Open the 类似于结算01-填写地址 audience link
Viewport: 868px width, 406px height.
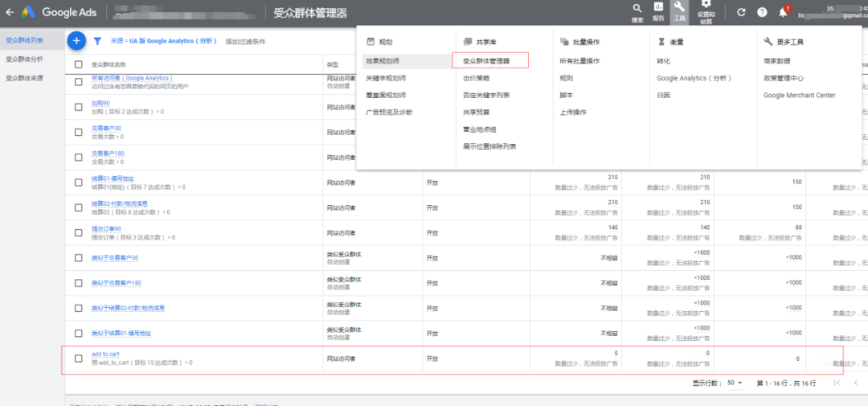[121, 334]
